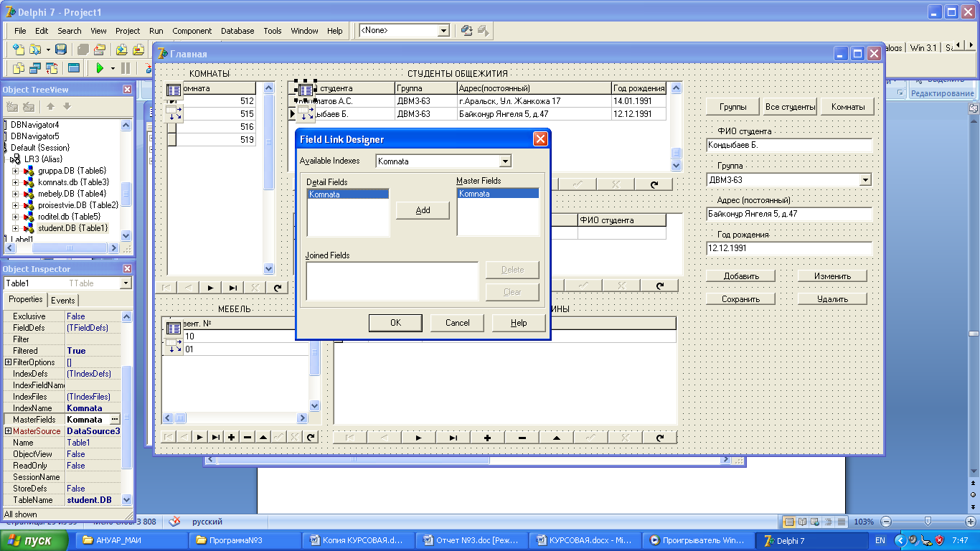Open the Database menu
This screenshot has height=551, width=980.
coord(237,31)
